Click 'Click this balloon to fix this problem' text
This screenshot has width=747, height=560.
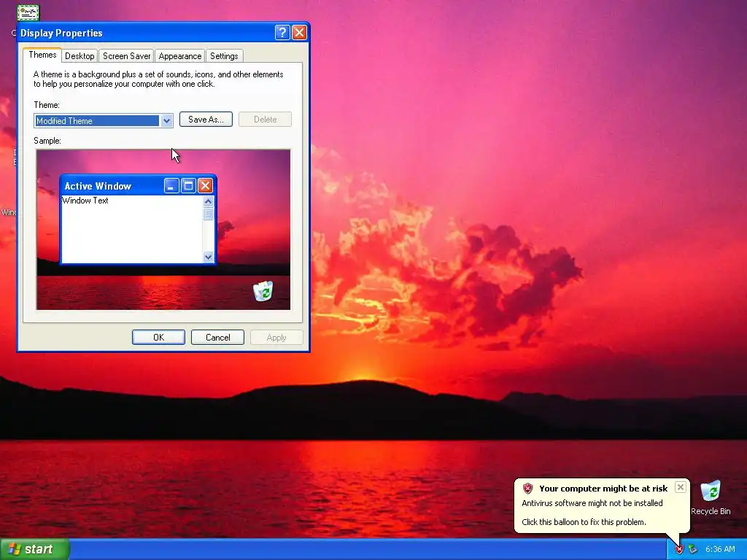coord(584,522)
